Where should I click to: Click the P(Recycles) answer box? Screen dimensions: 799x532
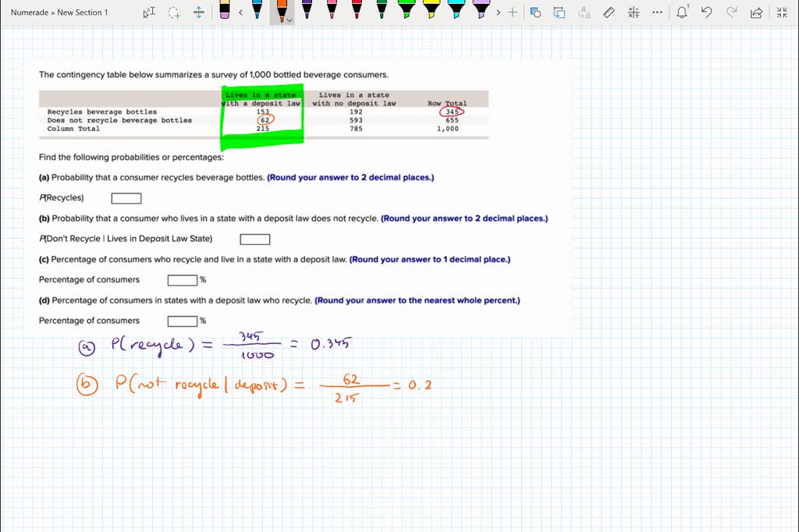click(126, 197)
